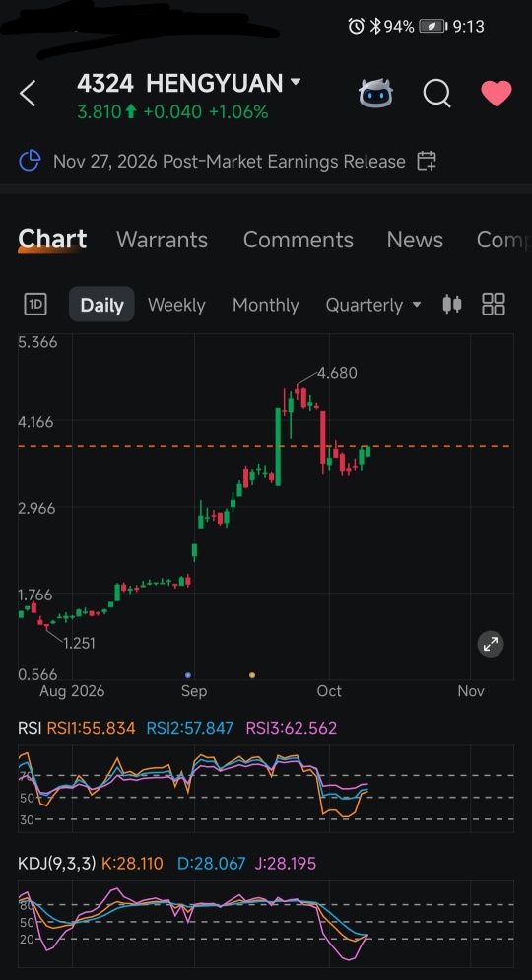Screen dimensions: 532x980
Task: Tap the RSI2:57.847 value
Action: [190, 728]
